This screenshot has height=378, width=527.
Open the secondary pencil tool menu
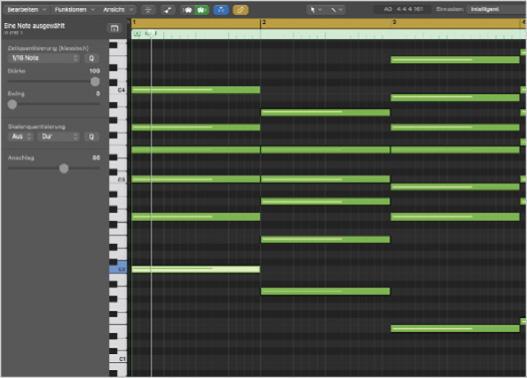click(336, 10)
